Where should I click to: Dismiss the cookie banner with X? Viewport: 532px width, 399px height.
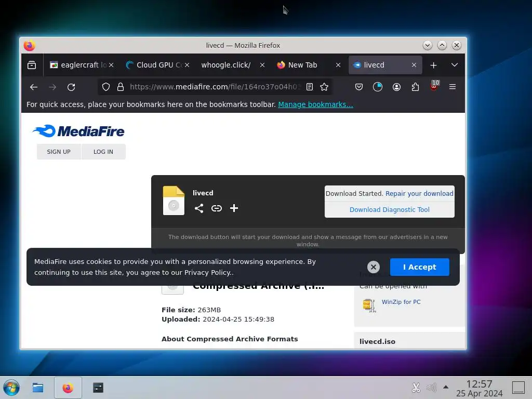click(x=373, y=267)
